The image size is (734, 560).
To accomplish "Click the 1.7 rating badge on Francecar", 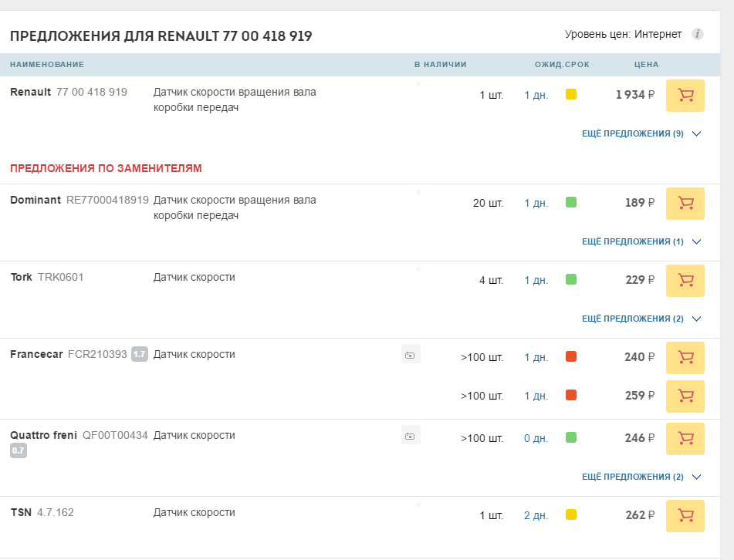I will coord(139,355).
